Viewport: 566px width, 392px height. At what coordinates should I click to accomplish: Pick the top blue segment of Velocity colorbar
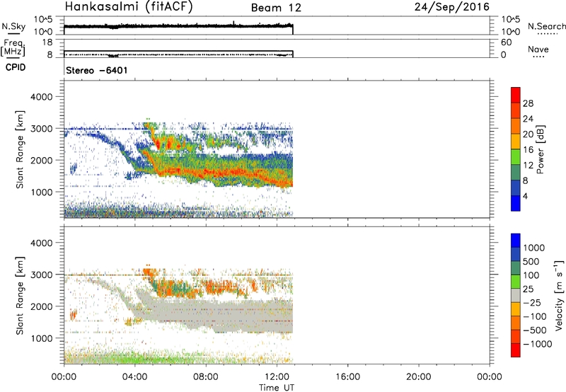point(516,241)
